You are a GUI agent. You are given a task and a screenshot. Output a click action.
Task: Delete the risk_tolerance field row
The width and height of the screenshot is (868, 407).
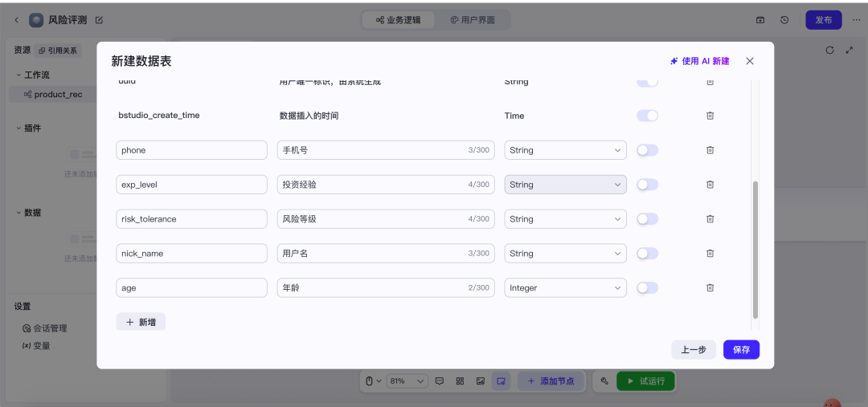[x=710, y=219]
